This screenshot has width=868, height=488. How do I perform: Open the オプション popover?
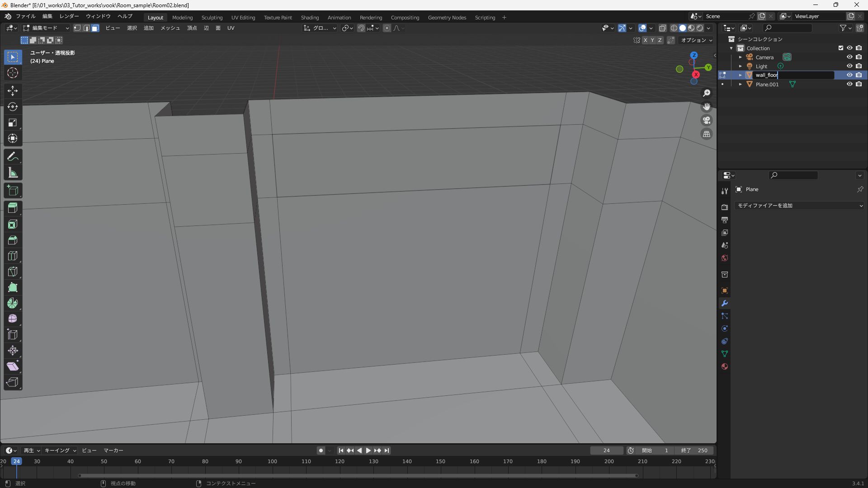tap(696, 40)
